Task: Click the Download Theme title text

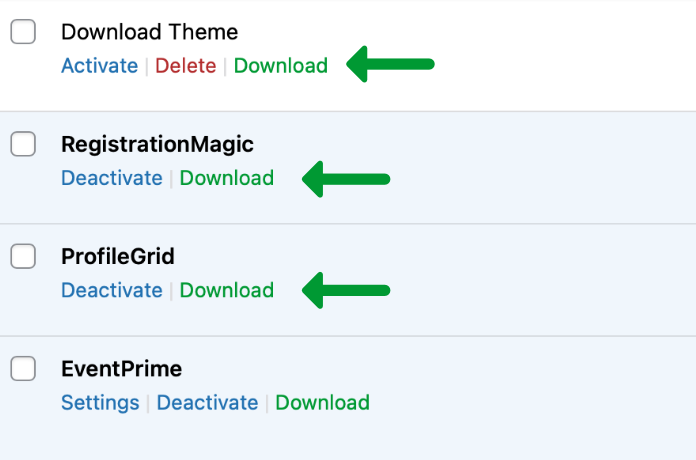Action: point(150,32)
